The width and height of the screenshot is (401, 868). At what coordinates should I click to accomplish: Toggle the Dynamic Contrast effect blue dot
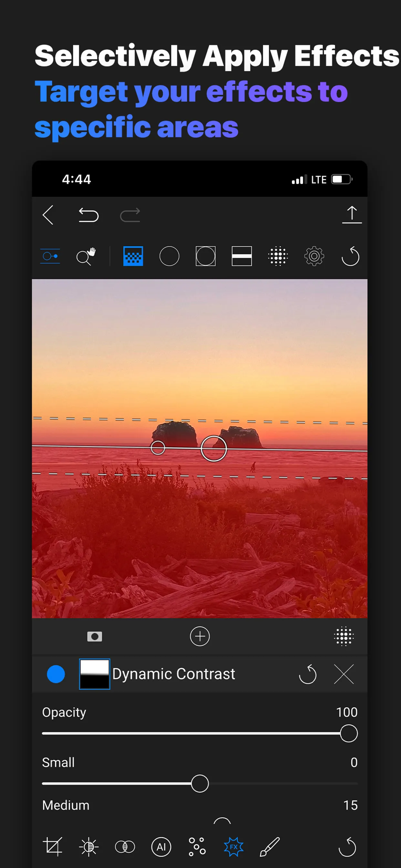(56, 674)
